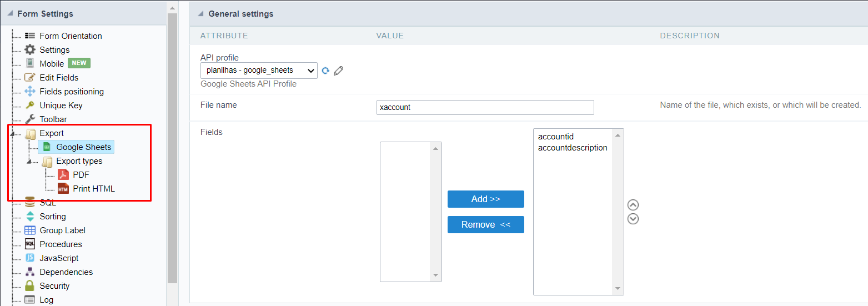Click the Group Label table icon
868x306 pixels.
[30, 230]
